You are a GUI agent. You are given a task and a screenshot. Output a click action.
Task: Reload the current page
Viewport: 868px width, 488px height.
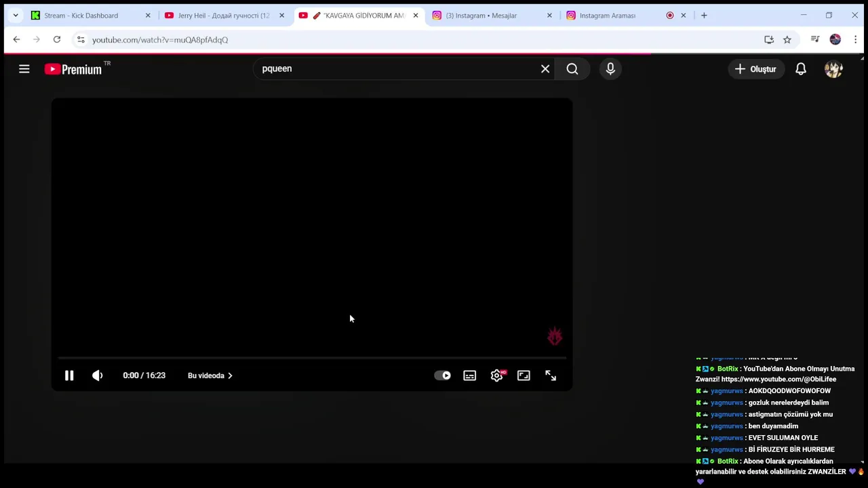[57, 40]
